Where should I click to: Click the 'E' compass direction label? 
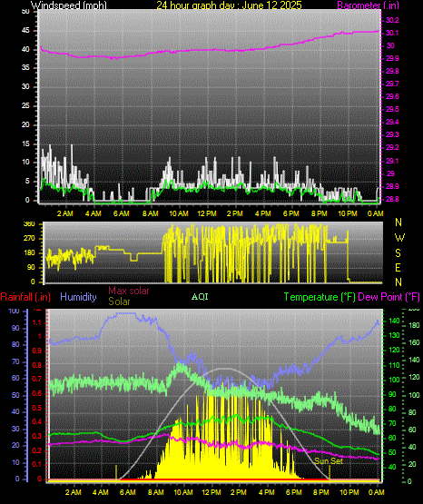point(398,268)
